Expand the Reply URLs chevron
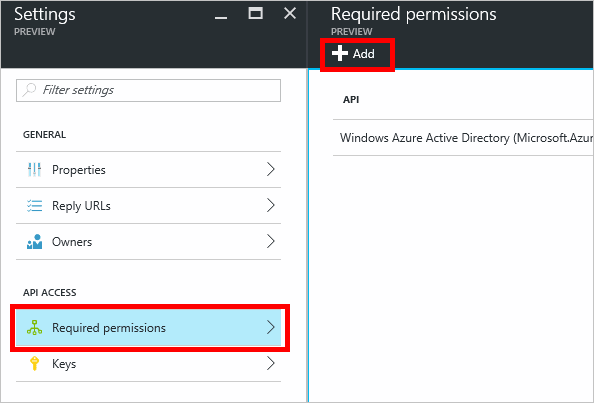This screenshot has width=594, height=403. pyautogui.click(x=270, y=205)
